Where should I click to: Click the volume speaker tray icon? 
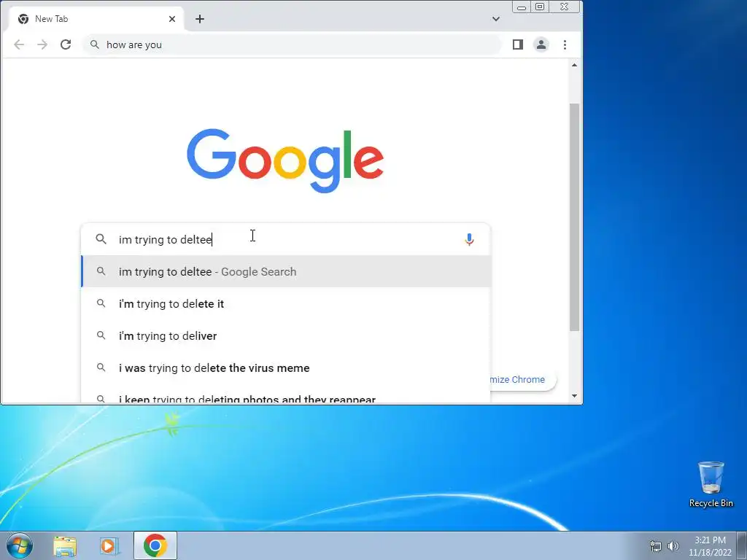(x=673, y=546)
